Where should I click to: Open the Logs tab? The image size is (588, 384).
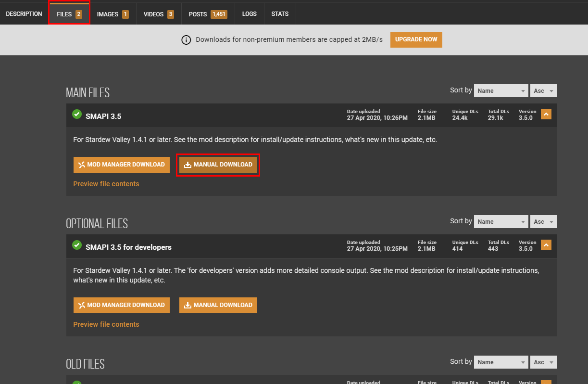[x=250, y=14]
